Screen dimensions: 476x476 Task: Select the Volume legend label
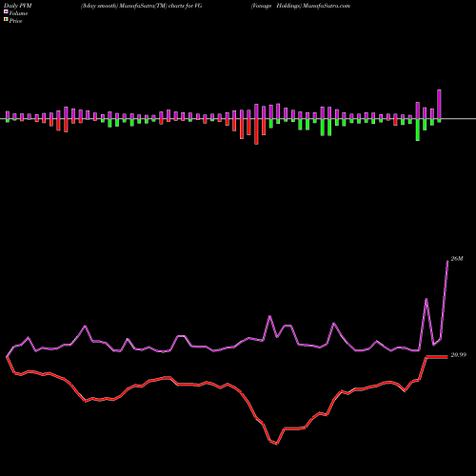[18, 13]
